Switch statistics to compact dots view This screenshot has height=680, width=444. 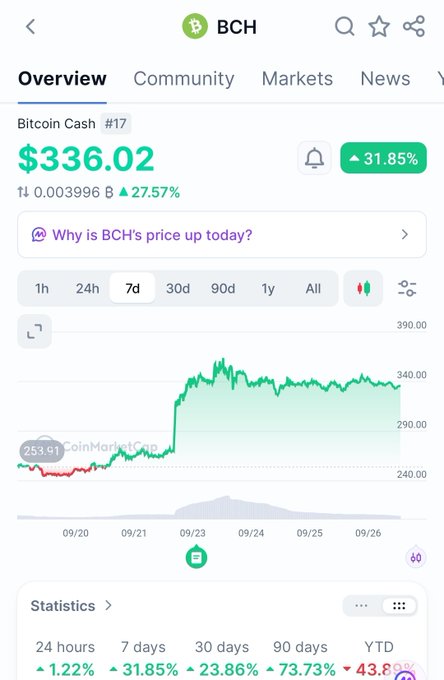[x=361, y=606]
